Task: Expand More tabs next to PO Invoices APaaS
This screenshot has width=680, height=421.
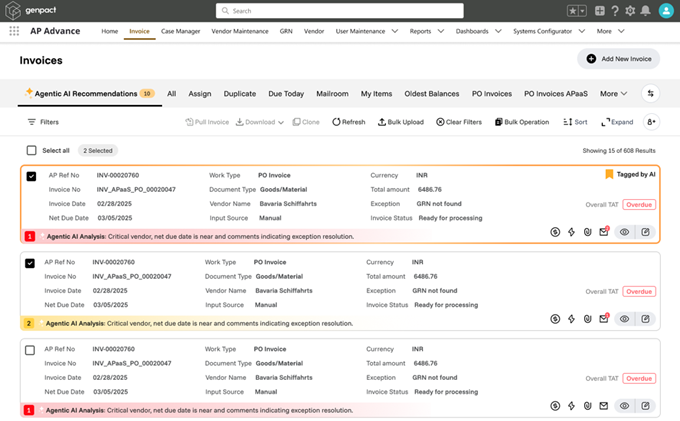Action: (x=613, y=94)
